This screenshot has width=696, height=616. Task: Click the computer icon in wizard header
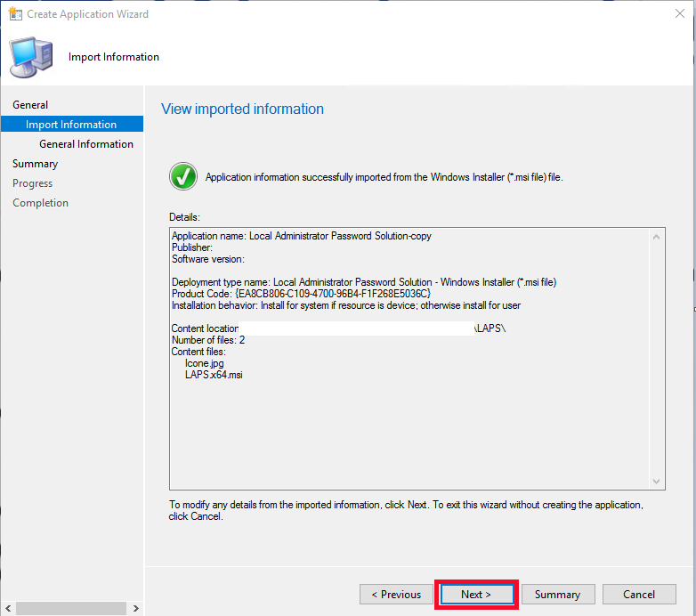pos(30,57)
